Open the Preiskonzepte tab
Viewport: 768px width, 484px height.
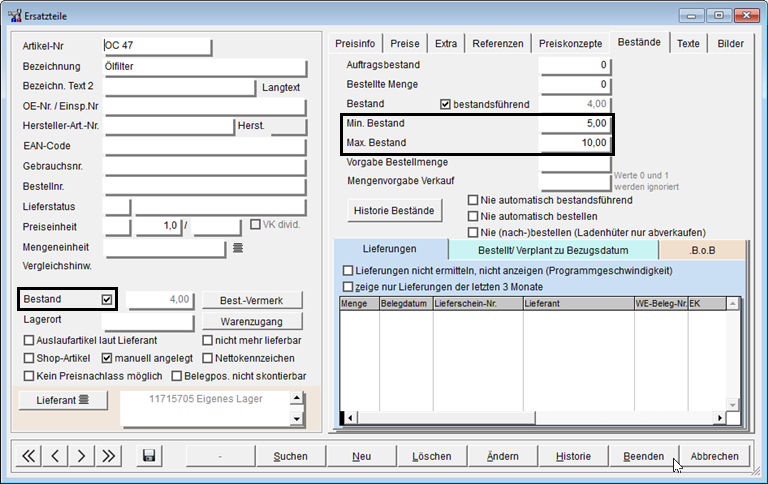click(571, 44)
